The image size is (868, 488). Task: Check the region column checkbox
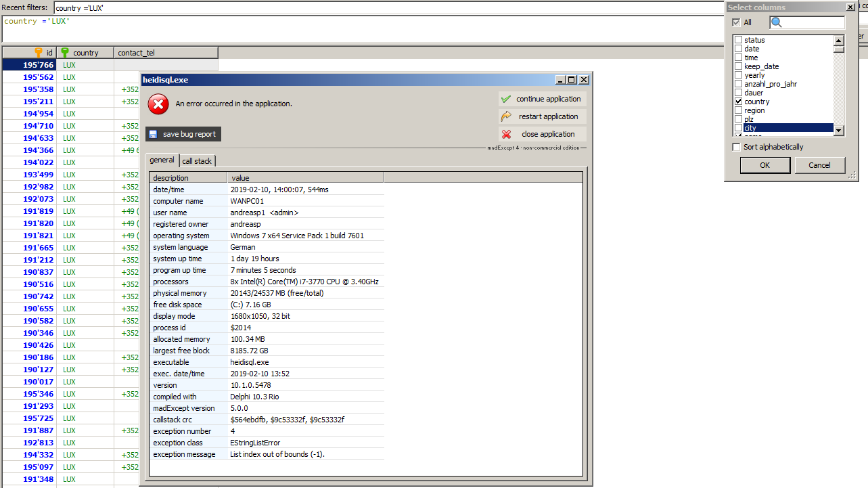(739, 110)
